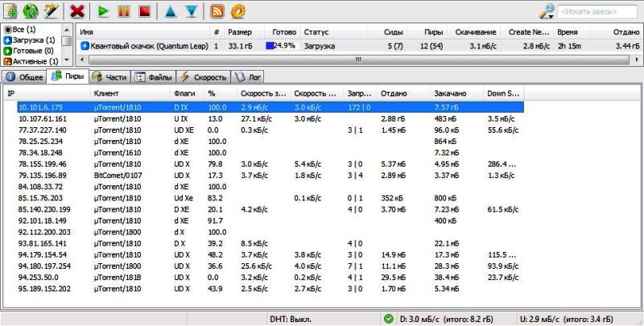Sort torrents by Имя column header

(x=144, y=32)
